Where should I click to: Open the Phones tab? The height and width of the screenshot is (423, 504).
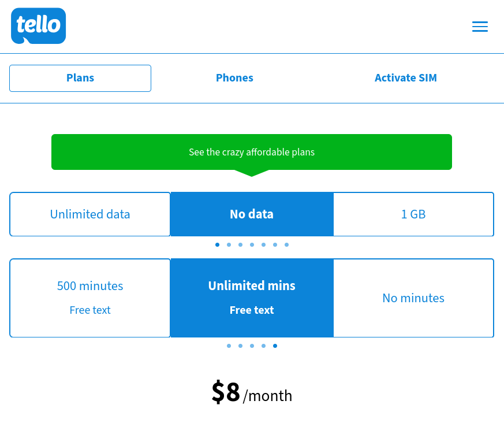coord(234,78)
